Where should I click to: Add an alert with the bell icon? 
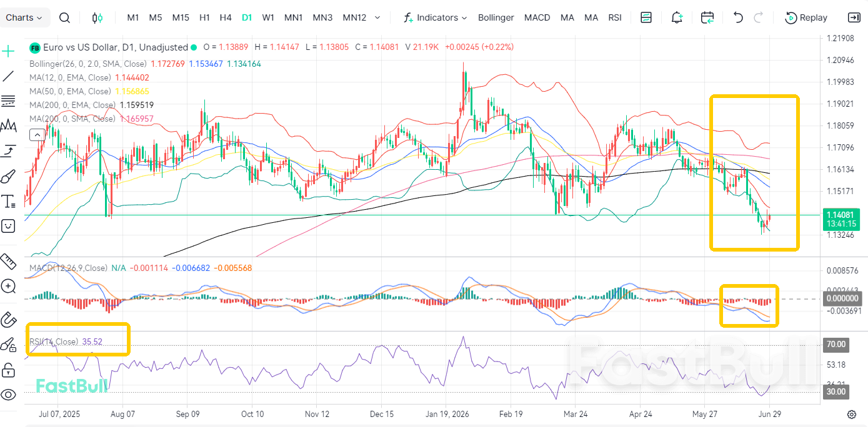(x=677, y=17)
